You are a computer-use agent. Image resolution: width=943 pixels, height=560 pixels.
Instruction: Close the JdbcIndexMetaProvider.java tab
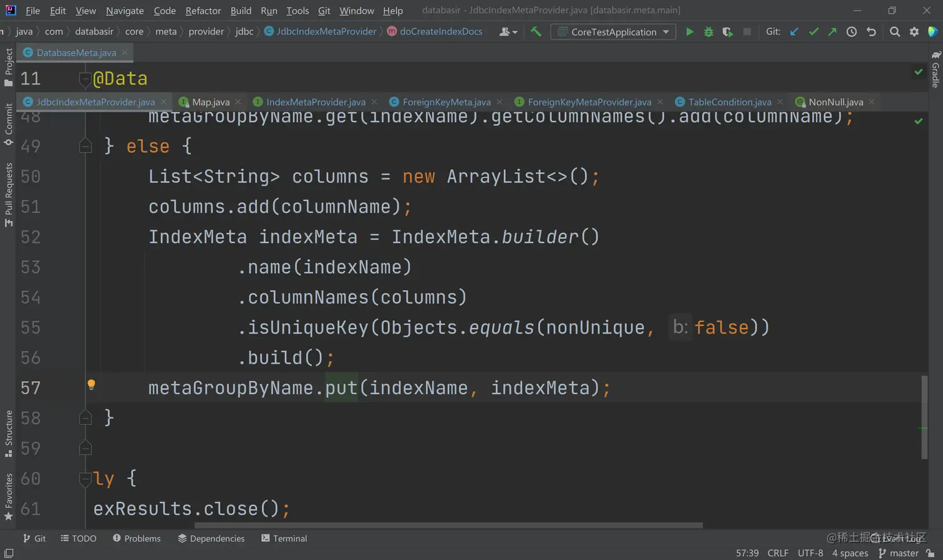tap(163, 102)
